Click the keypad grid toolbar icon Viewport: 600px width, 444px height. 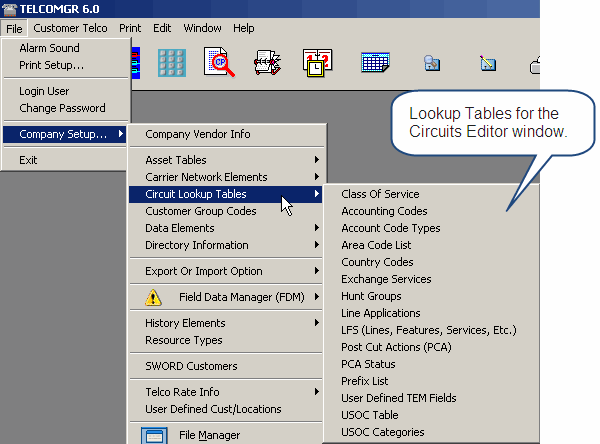coord(172,63)
